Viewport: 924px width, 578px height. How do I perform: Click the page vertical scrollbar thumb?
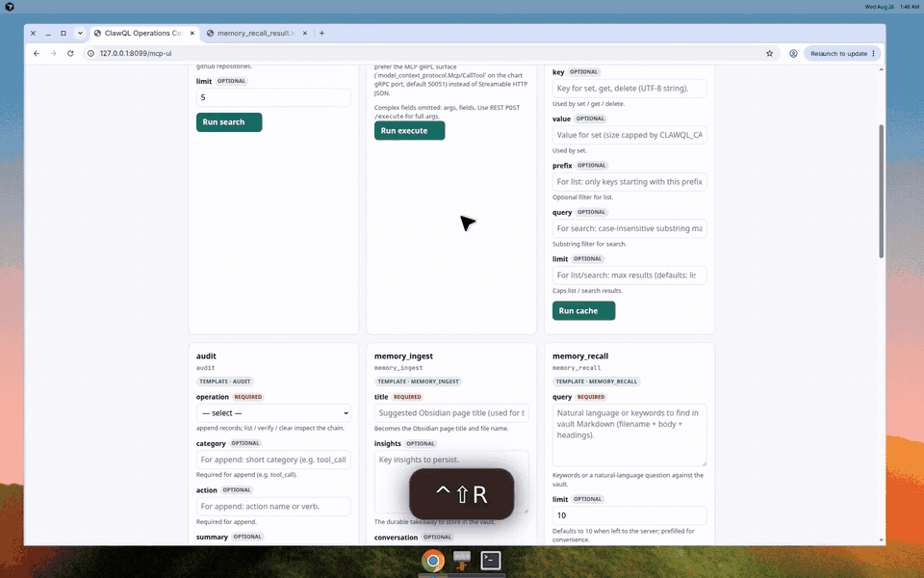[881, 191]
